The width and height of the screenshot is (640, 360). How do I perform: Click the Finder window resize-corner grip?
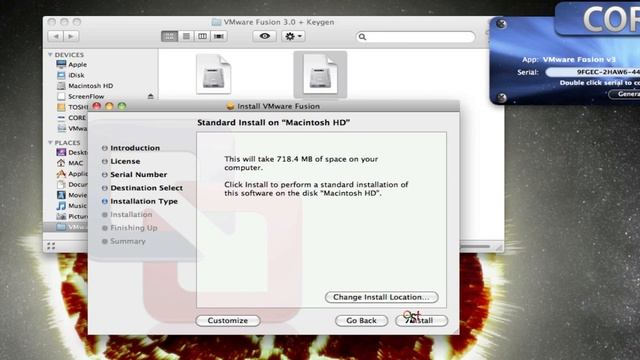[x=499, y=247]
